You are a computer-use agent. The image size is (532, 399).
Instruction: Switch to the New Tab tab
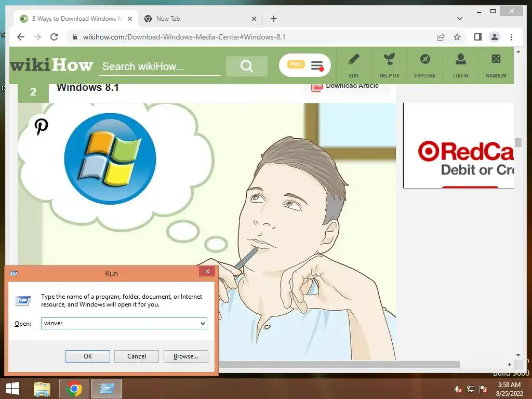pyautogui.click(x=200, y=19)
